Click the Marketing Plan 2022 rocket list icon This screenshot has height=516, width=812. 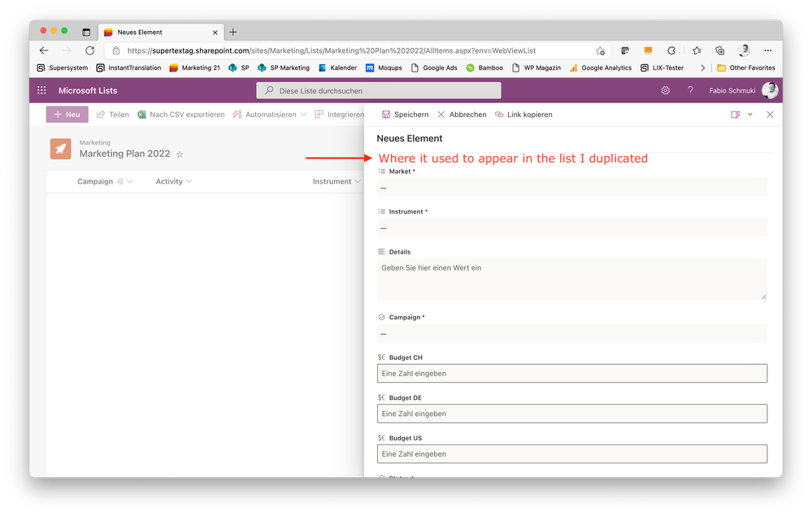tap(61, 149)
